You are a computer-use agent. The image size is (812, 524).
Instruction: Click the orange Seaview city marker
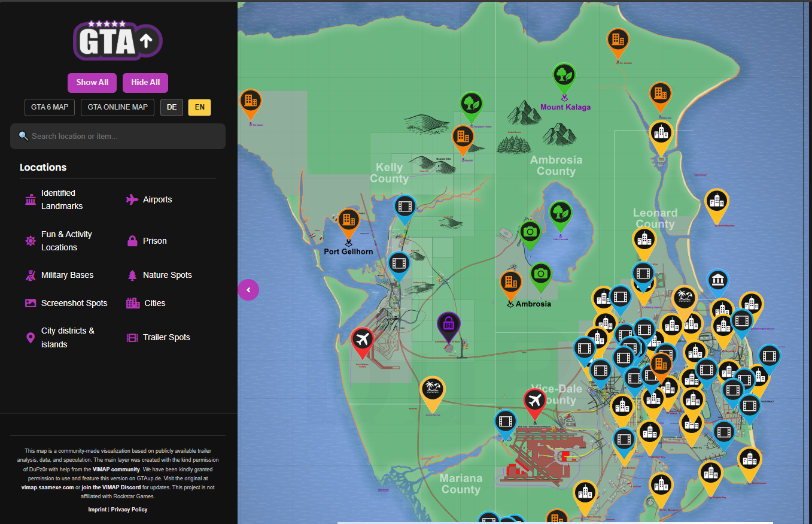click(x=660, y=97)
